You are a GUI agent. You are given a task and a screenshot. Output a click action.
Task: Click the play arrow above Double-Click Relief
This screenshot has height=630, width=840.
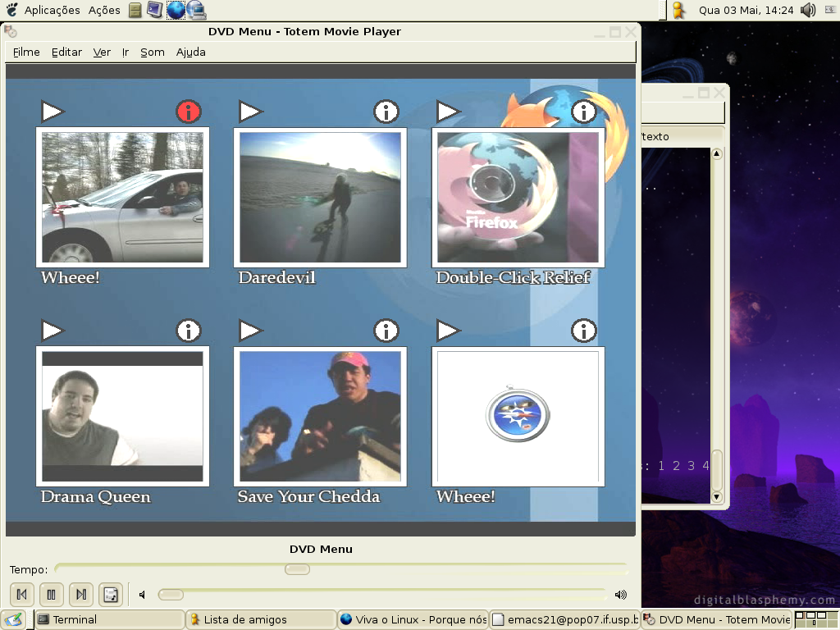(x=449, y=112)
